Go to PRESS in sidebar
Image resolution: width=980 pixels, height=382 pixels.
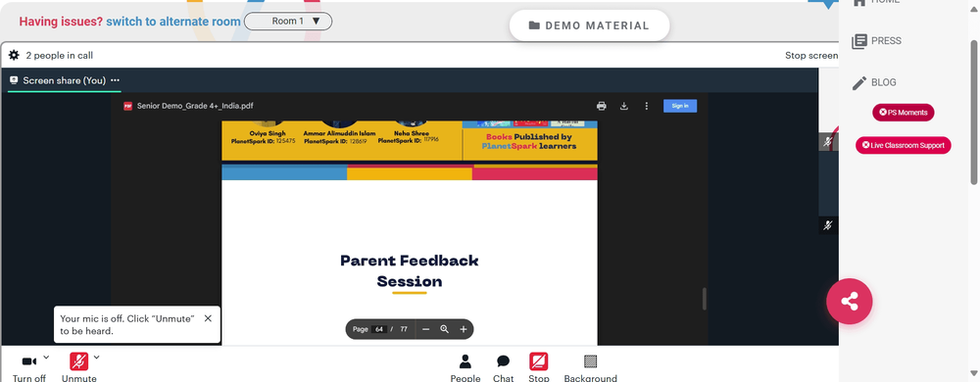coord(876,41)
